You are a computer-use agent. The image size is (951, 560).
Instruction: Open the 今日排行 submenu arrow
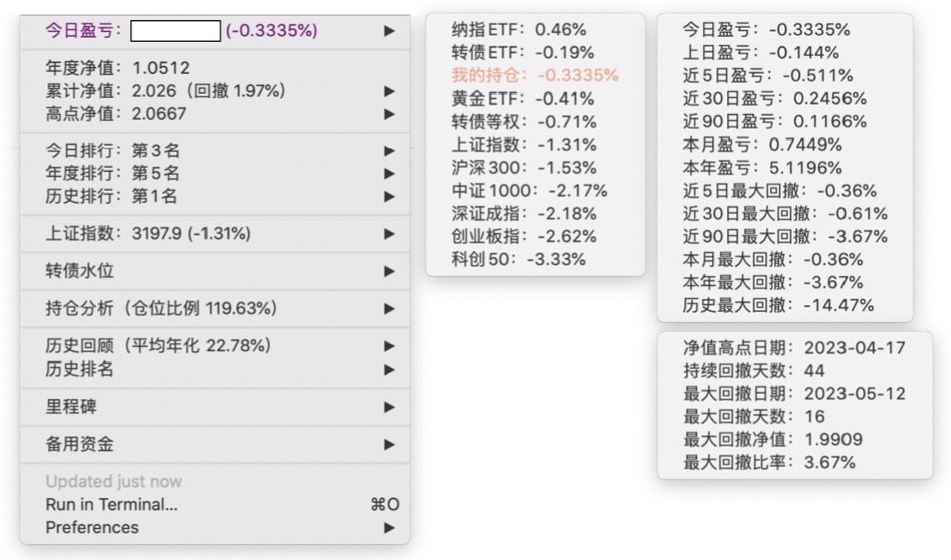pyautogui.click(x=388, y=151)
